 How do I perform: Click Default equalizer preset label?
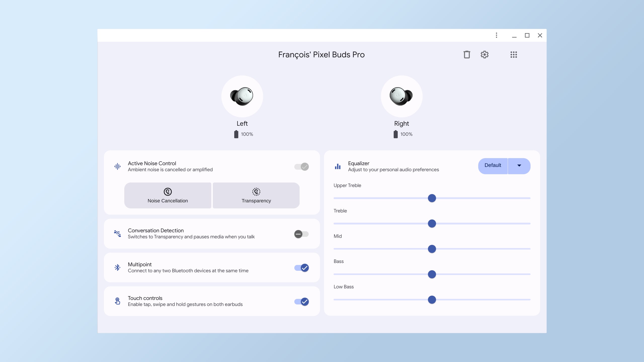pos(492,166)
